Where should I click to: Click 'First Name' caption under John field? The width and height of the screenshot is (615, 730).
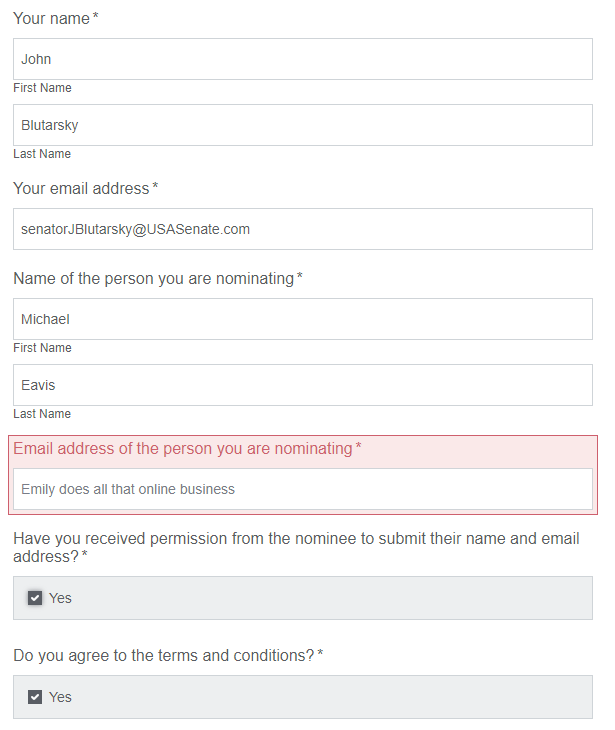pos(42,88)
